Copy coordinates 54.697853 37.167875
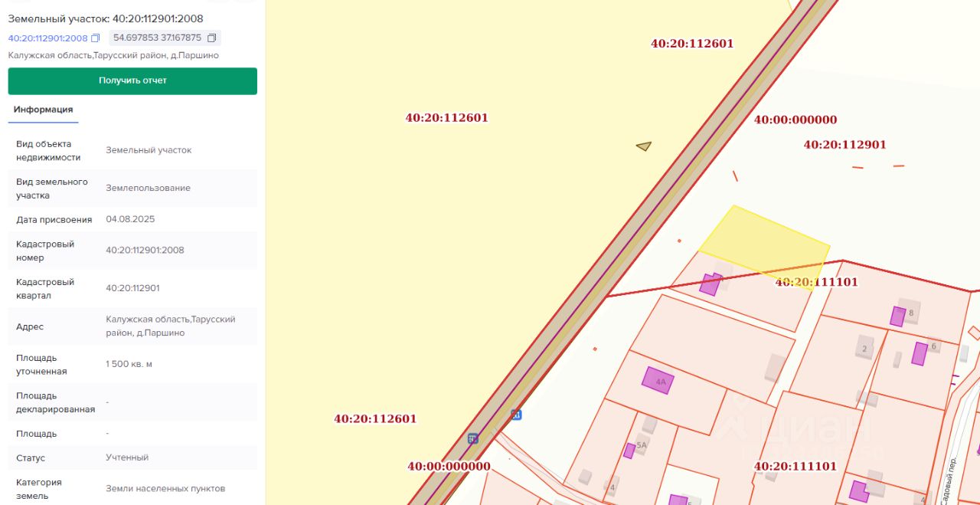 (x=212, y=38)
